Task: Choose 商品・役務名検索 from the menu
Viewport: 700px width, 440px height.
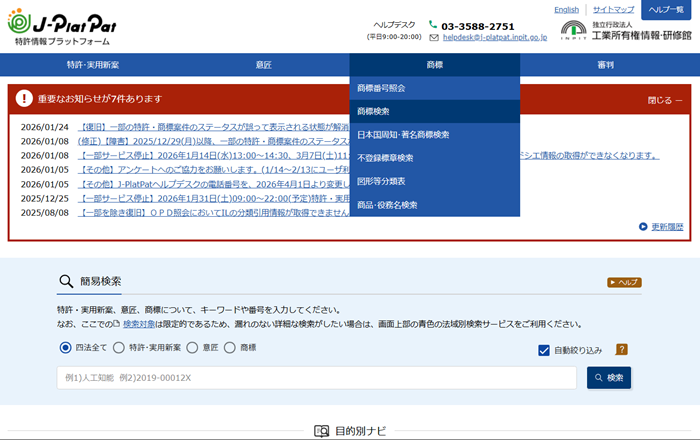Action: [435, 205]
